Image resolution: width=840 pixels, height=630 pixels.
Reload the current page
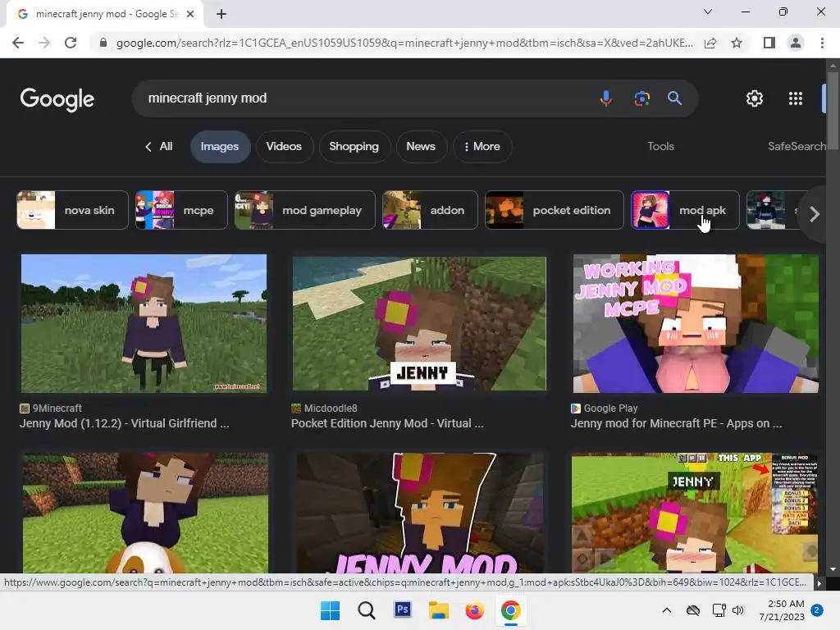tap(71, 43)
